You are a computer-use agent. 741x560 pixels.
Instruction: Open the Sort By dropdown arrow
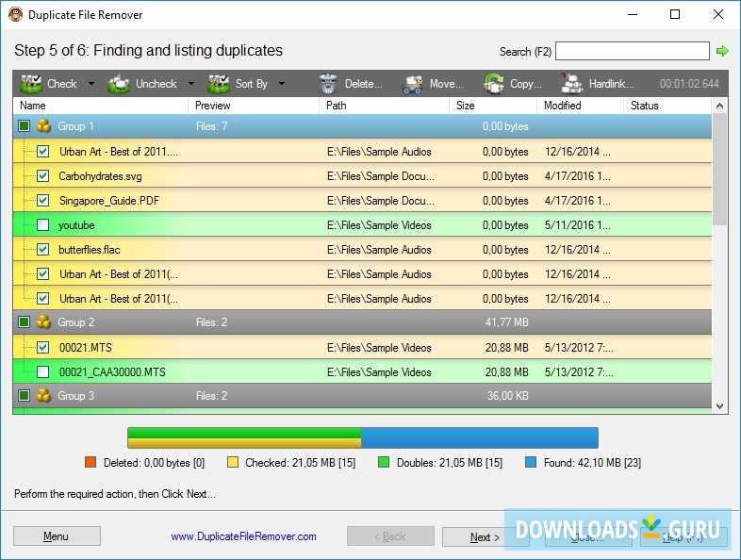282,84
